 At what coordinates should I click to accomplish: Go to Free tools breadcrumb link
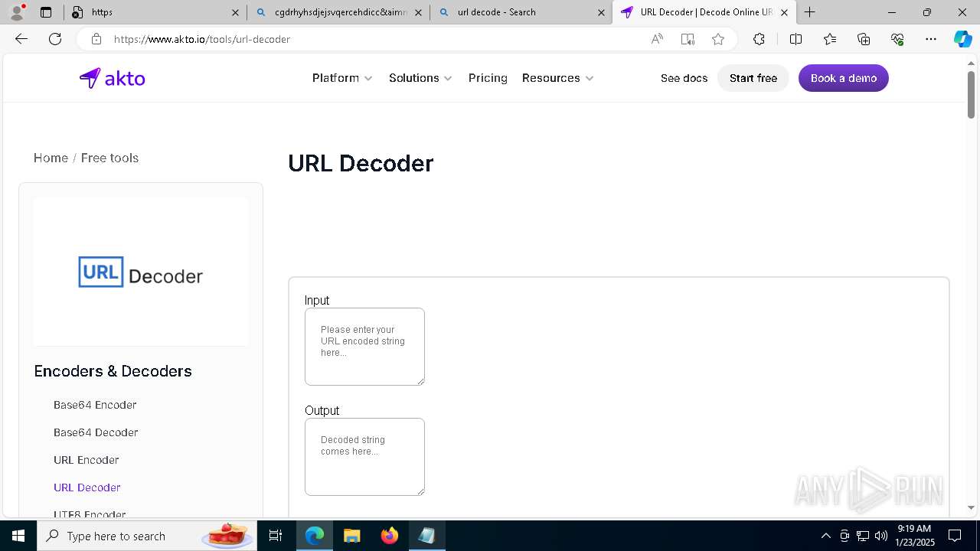click(109, 158)
